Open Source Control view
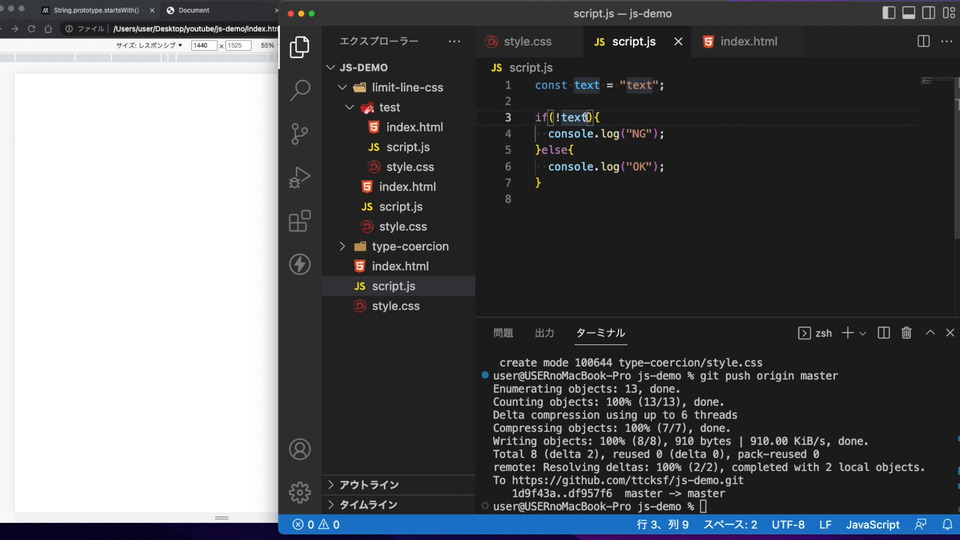Viewport: 960px width, 540px height. (299, 133)
